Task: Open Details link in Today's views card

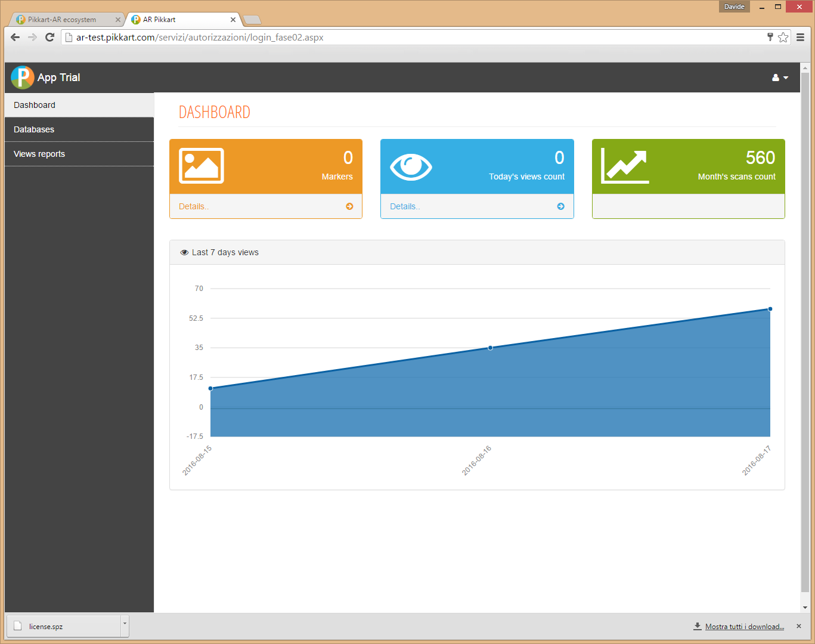Action: (405, 206)
